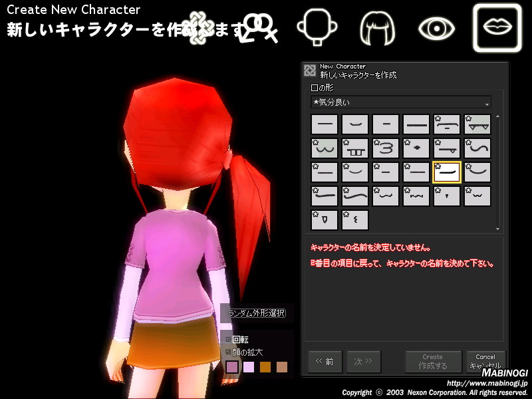Click the panel title 新しいキャラクターを作成
Image resolution: width=532 pixels, height=399 pixels.
coord(358,75)
